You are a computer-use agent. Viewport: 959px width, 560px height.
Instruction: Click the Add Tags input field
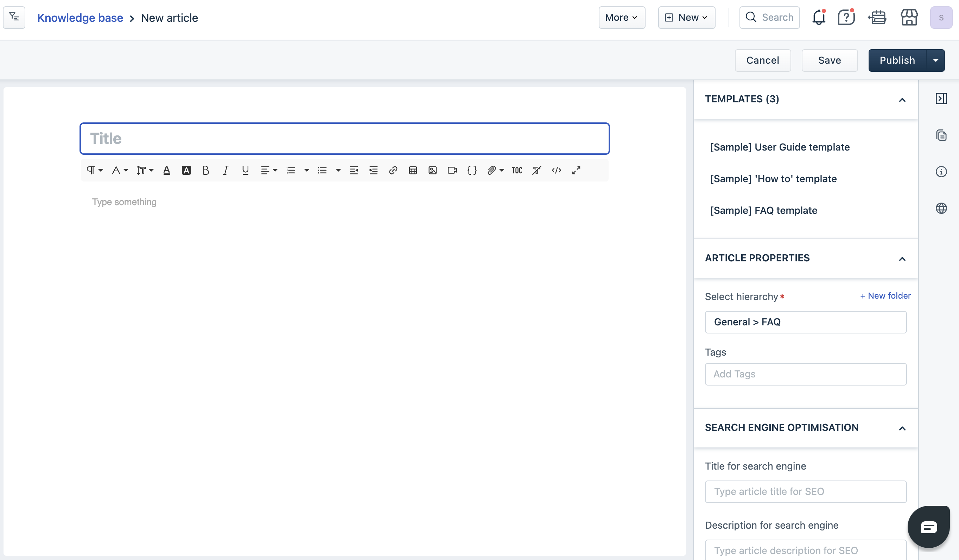click(805, 374)
